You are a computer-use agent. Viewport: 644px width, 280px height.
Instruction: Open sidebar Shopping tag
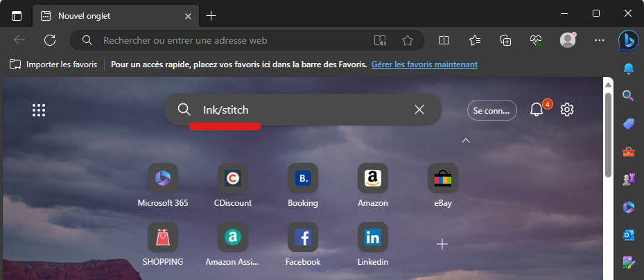tap(628, 123)
